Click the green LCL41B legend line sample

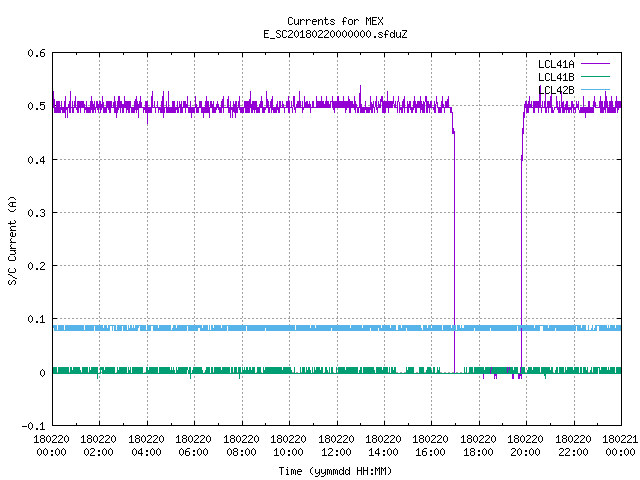(595, 76)
